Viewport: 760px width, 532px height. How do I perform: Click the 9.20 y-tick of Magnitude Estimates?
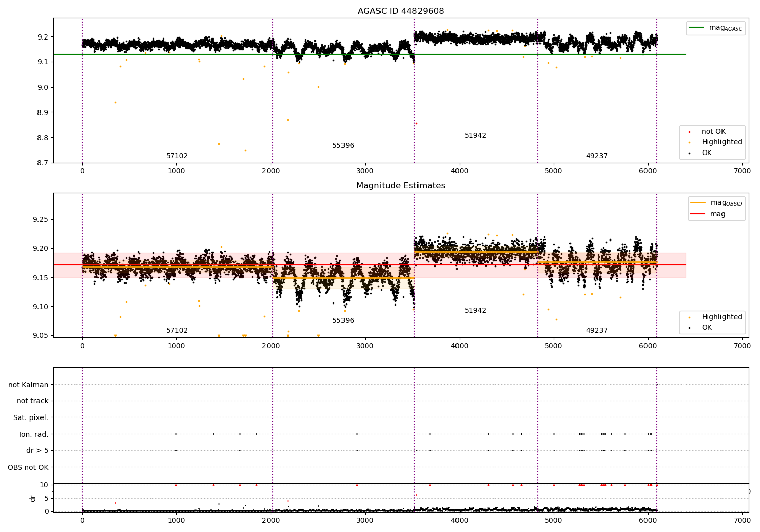pos(41,249)
